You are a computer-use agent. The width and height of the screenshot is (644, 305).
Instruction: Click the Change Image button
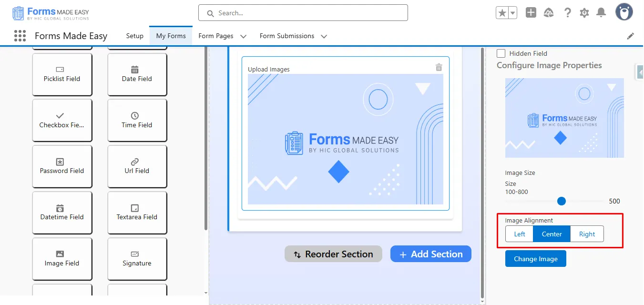click(x=536, y=259)
